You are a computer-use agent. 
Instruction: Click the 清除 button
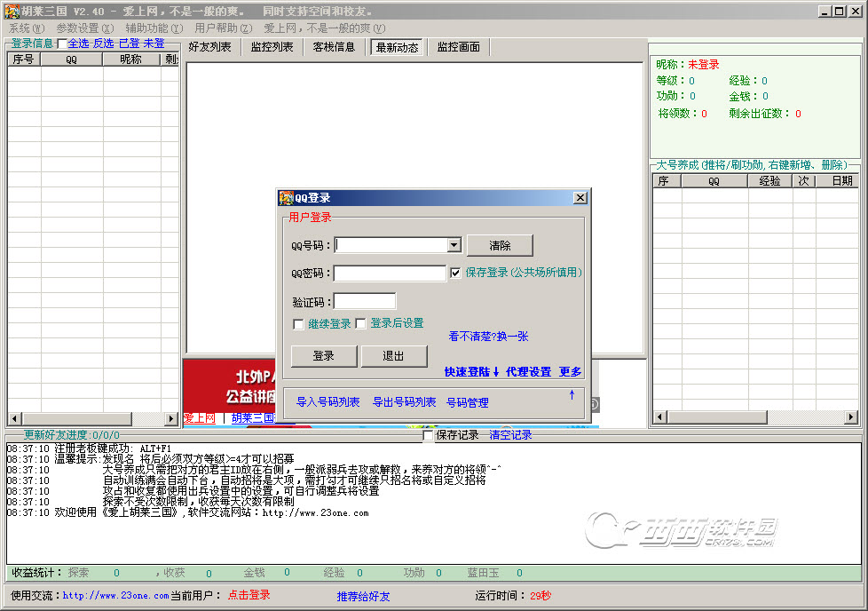pos(500,245)
